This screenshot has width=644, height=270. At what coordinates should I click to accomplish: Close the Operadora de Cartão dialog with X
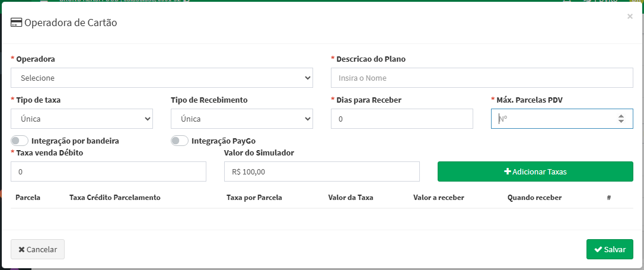click(x=630, y=17)
